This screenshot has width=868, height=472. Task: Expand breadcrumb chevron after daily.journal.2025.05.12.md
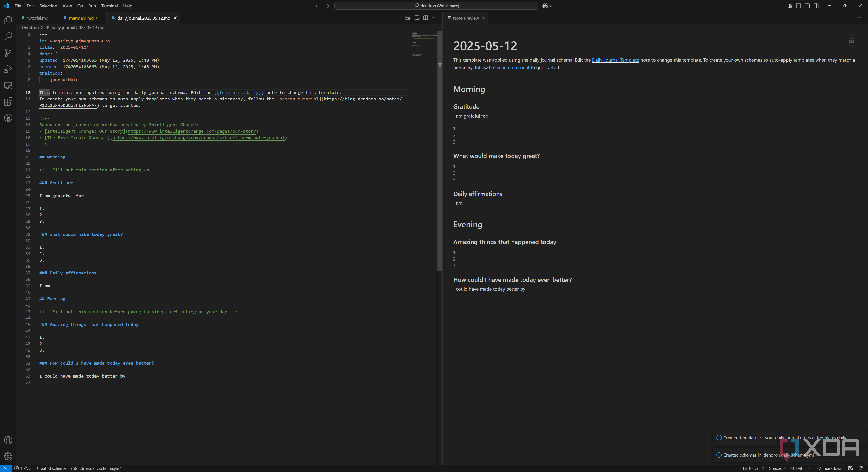click(x=107, y=28)
